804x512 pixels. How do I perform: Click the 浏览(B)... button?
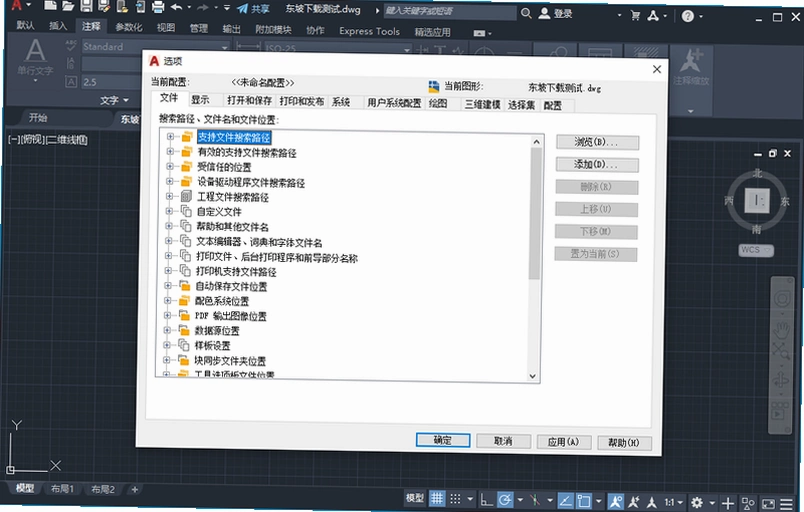597,142
